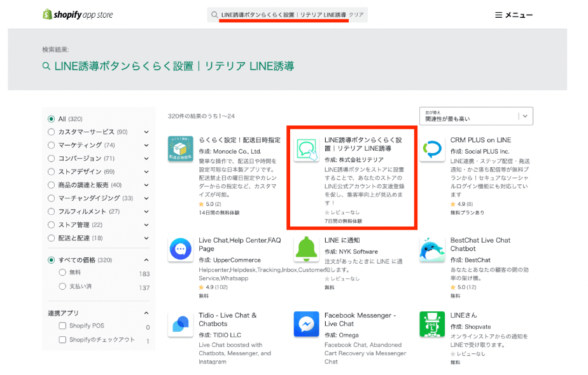Open the hamburger メニュー icon
Viewport: 588px width, 375px height.
coord(498,15)
